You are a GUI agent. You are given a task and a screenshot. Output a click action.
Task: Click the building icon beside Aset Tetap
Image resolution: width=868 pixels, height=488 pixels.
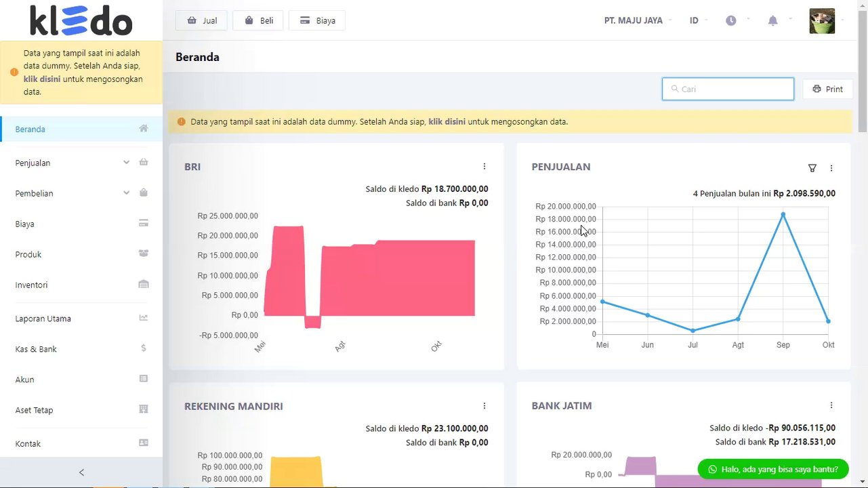click(144, 409)
